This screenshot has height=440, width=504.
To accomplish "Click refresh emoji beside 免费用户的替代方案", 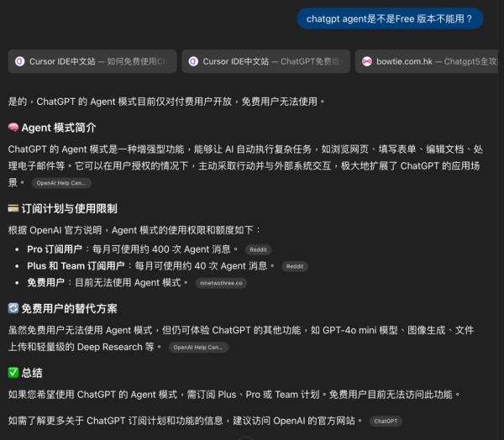I will pyautogui.click(x=13, y=308).
